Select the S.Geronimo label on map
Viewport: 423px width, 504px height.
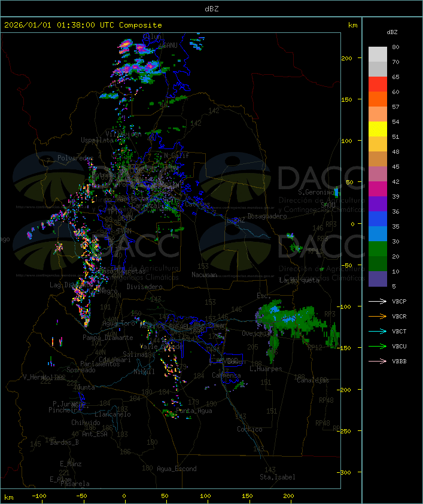pyautogui.click(x=316, y=192)
